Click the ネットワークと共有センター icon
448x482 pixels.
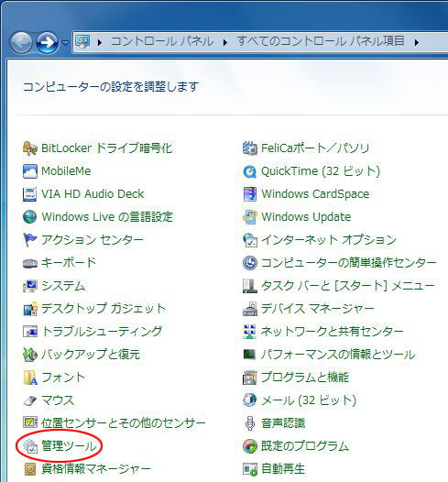[250, 332]
